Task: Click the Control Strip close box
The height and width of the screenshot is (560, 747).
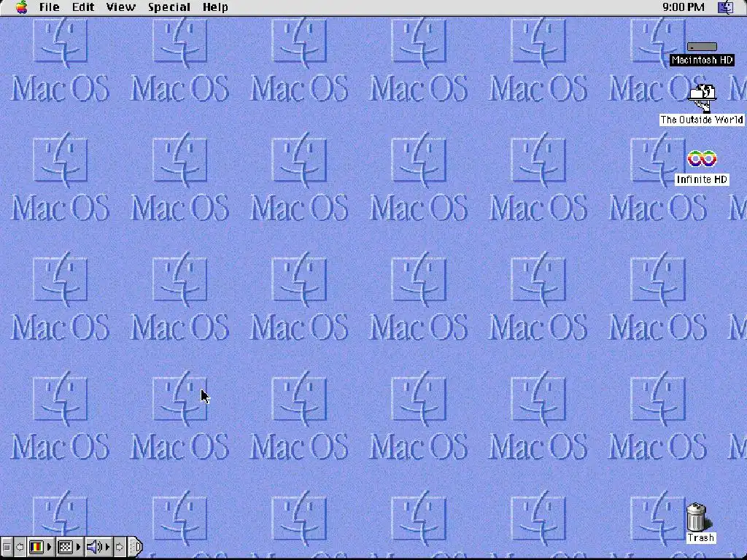Action: 6,547
